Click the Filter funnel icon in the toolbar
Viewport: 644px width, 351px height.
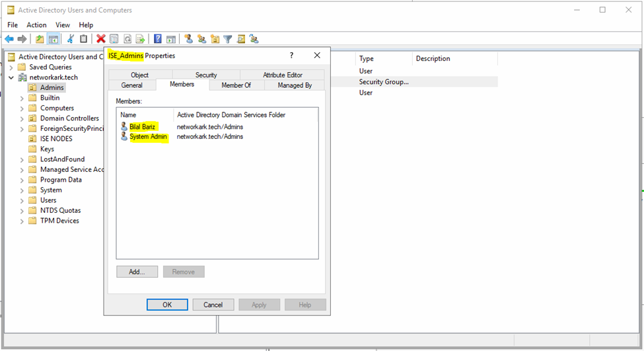pyautogui.click(x=228, y=39)
